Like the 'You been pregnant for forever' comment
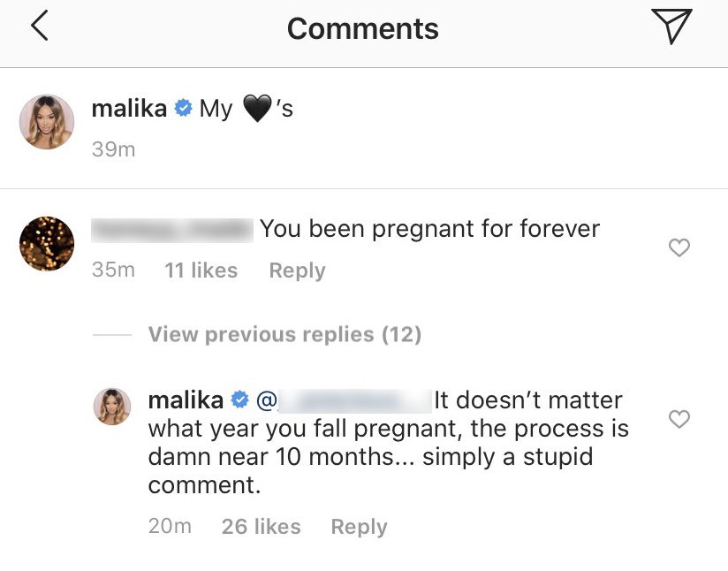Image resolution: width=728 pixels, height=571 pixels. 679,247
